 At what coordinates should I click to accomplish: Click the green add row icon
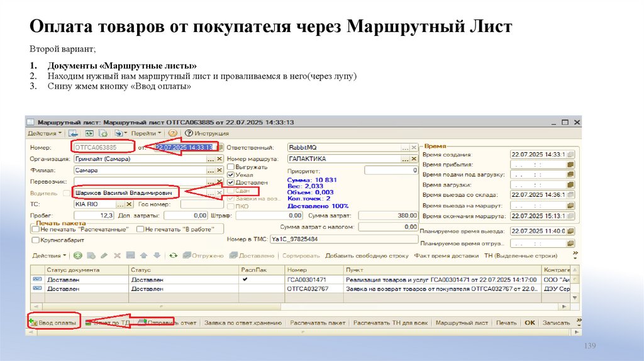(78, 256)
